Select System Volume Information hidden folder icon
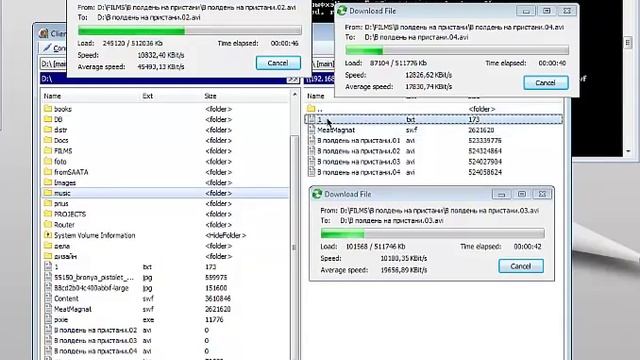640x360 pixels. (48, 235)
